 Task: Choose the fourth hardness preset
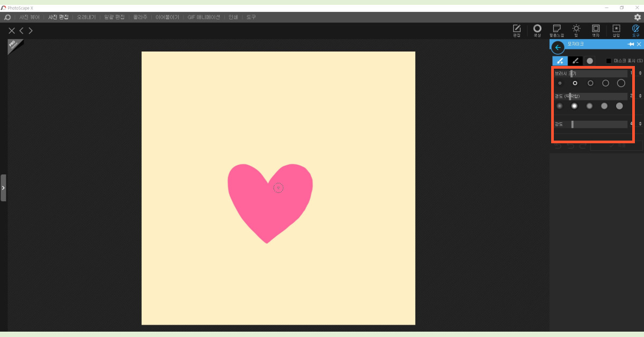click(604, 106)
